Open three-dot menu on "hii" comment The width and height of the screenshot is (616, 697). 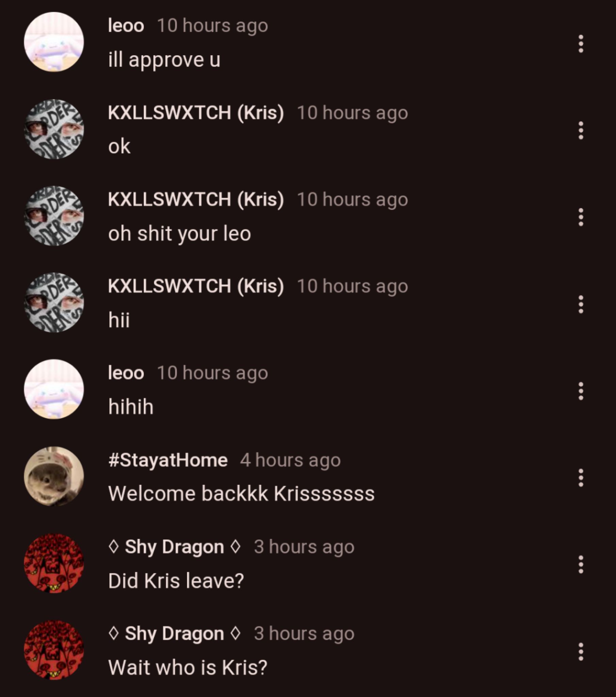(581, 304)
